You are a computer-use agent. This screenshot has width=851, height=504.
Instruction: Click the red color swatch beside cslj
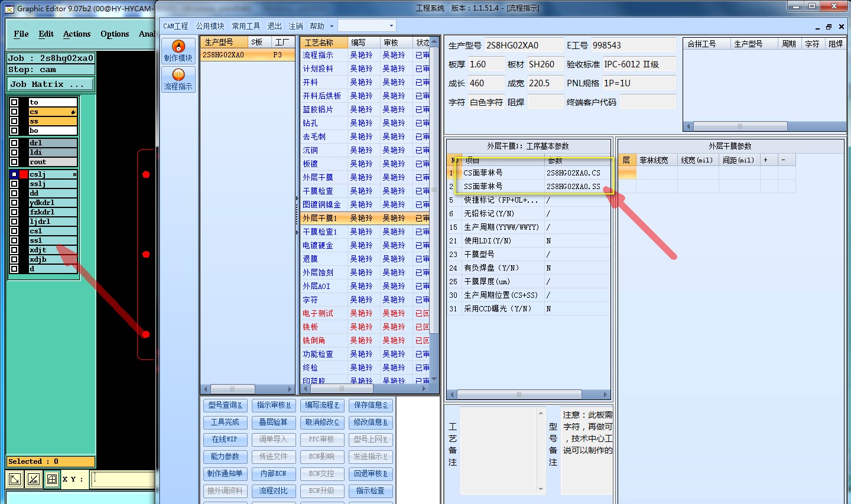pos(24,174)
